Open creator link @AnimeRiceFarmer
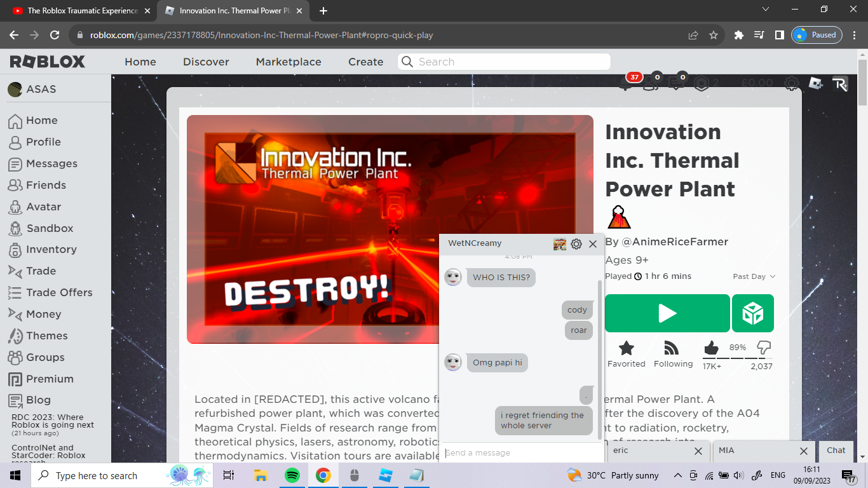The image size is (868, 488). click(675, 241)
